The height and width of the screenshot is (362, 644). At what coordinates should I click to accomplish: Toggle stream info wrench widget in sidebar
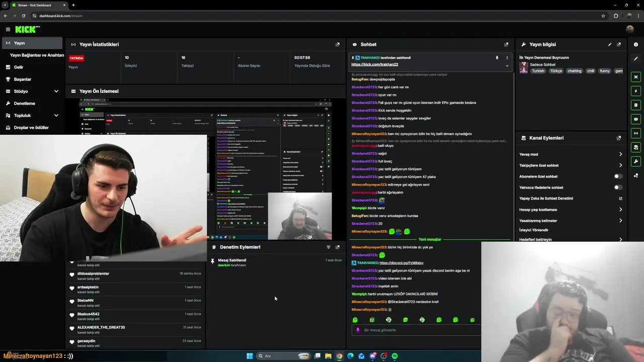[636, 161]
